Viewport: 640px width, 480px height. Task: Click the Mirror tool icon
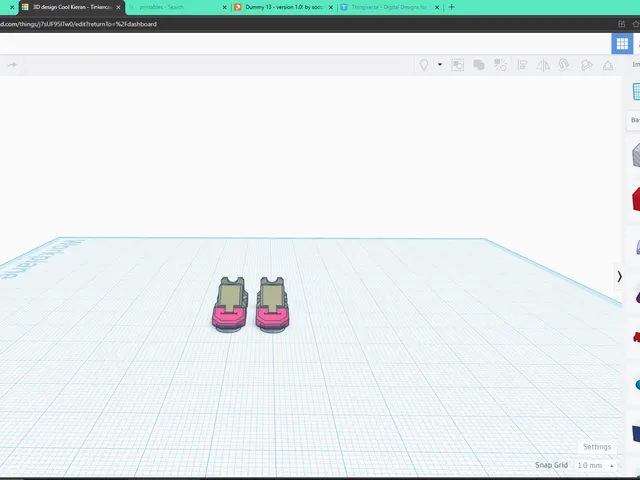(543, 65)
